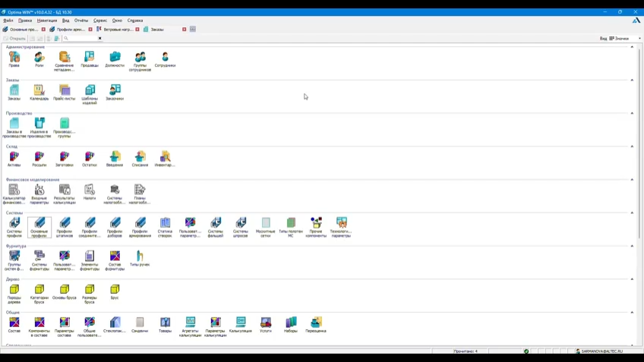Screen dimensions: 644x362
Task: Open the Услуги icon
Action: click(266, 325)
